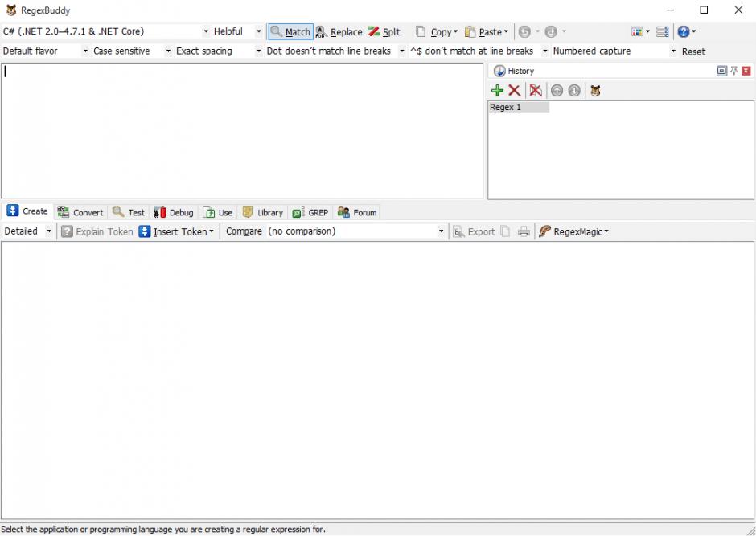Change ^$ don't match at line breaks option

click(x=479, y=51)
